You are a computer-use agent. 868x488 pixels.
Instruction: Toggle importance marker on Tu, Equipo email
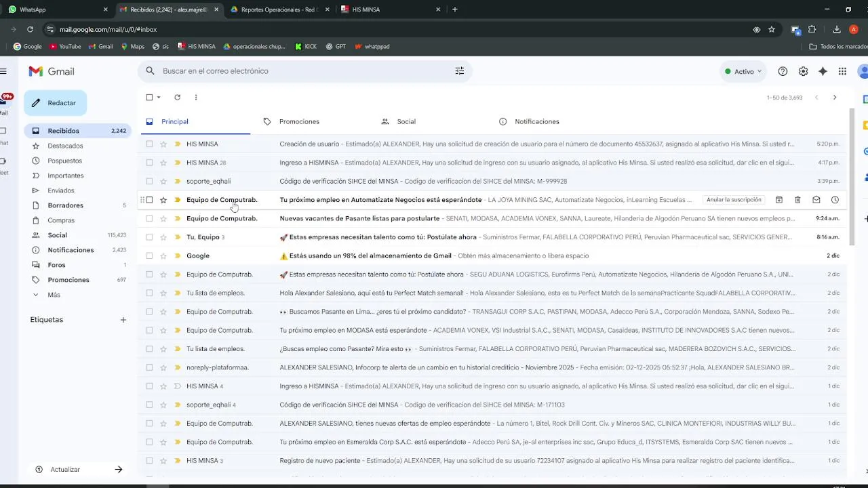point(178,237)
